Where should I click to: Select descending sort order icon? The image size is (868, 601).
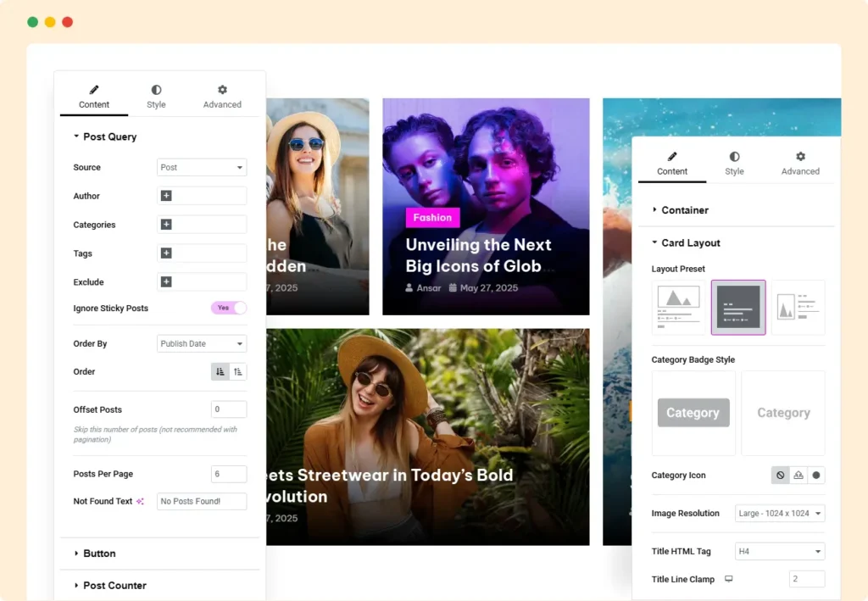click(220, 371)
